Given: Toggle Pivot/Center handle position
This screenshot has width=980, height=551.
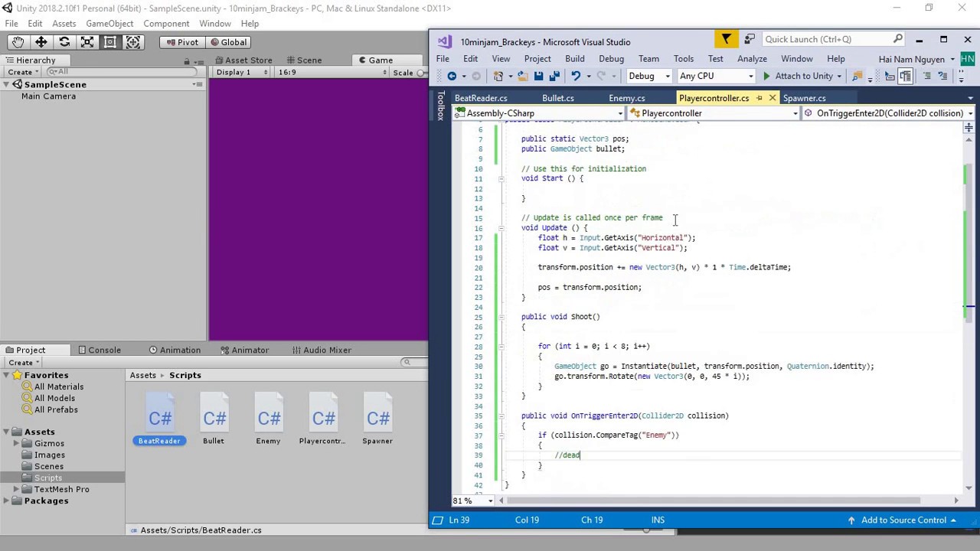Looking at the screenshot, I should (182, 42).
